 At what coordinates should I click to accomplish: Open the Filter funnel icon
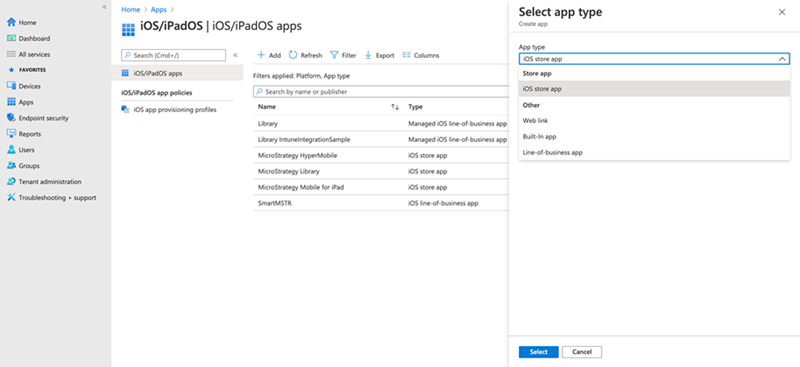(x=334, y=55)
